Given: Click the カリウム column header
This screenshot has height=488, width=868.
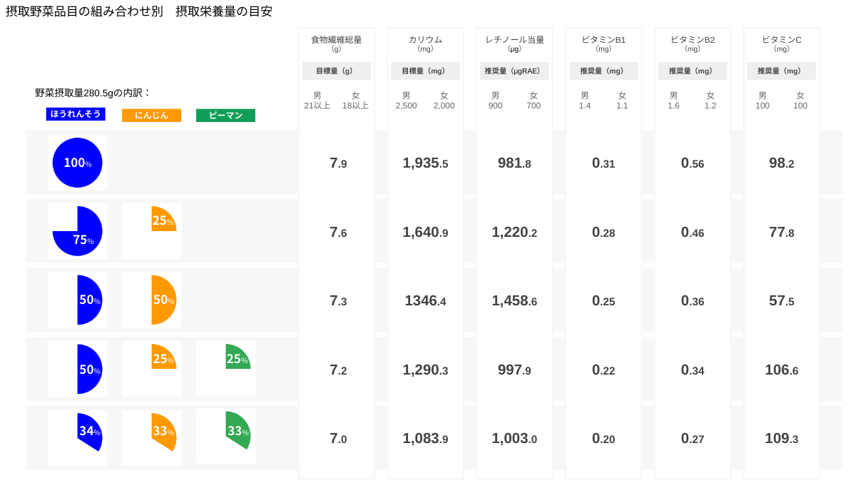Looking at the screenshot, I should (425, 40).
